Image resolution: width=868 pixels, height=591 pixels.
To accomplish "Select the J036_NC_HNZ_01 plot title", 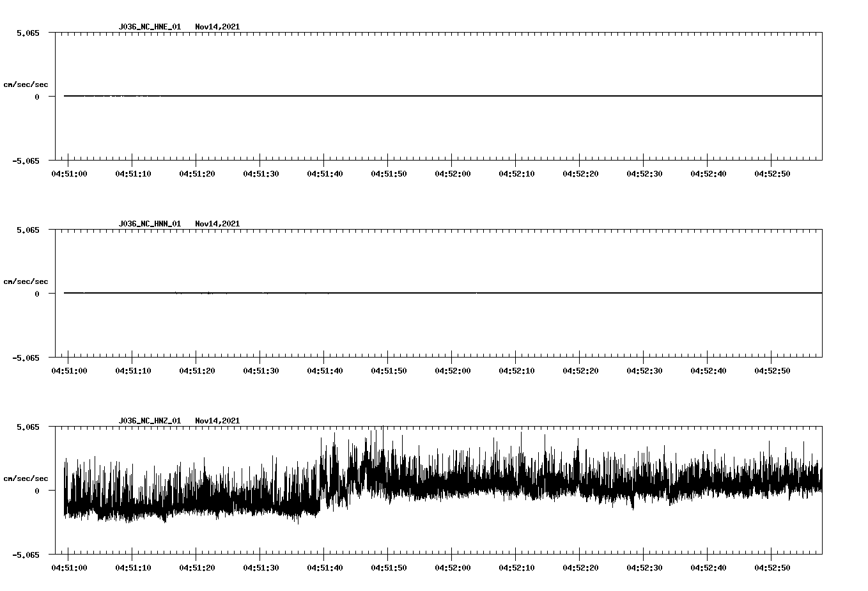I will (150, 421).
